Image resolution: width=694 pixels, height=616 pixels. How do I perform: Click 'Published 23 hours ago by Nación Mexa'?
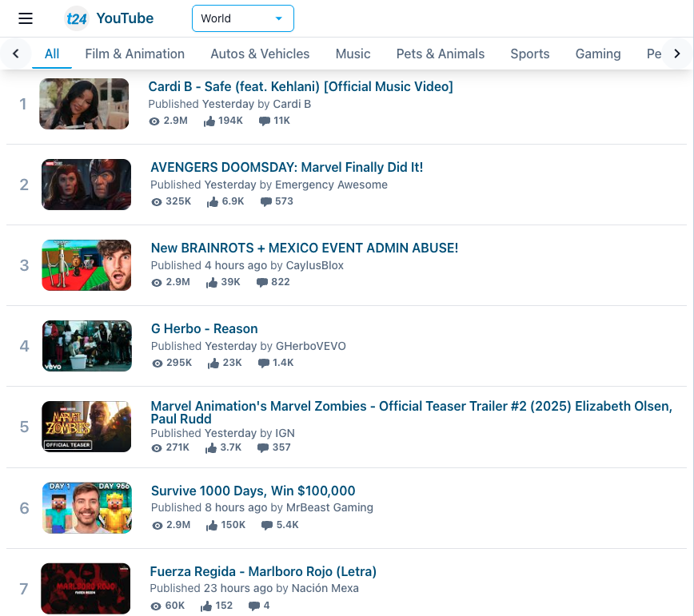click(254, 589)
